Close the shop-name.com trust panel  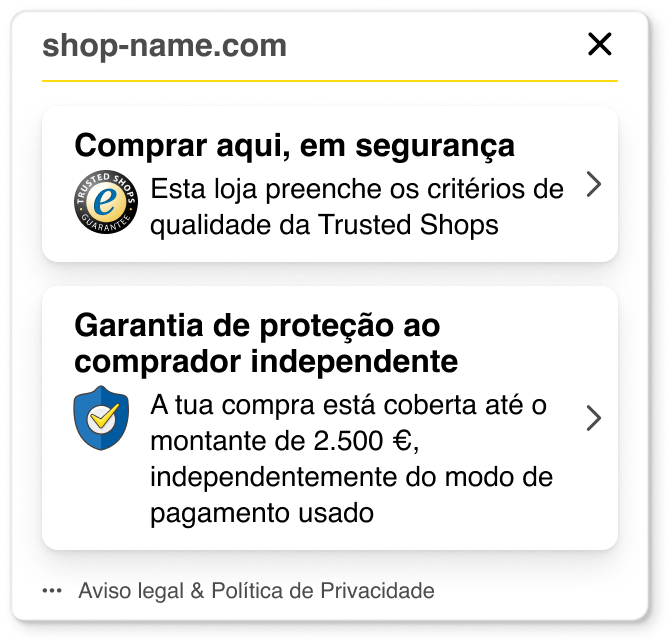599,44
